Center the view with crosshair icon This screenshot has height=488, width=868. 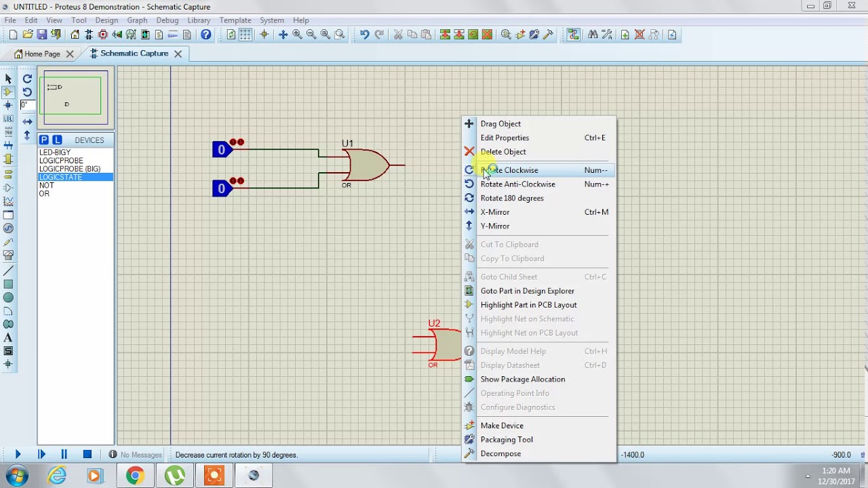pyautogui.click(x=283, y=35)
